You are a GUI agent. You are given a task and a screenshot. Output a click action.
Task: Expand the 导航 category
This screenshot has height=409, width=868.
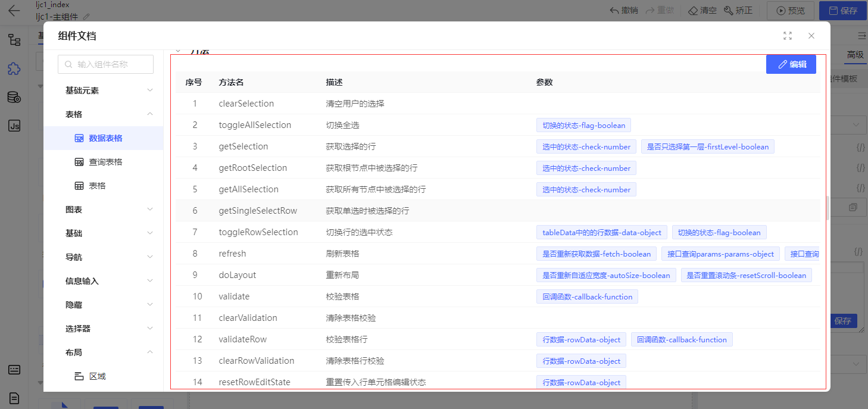click(x=150, y=257)
